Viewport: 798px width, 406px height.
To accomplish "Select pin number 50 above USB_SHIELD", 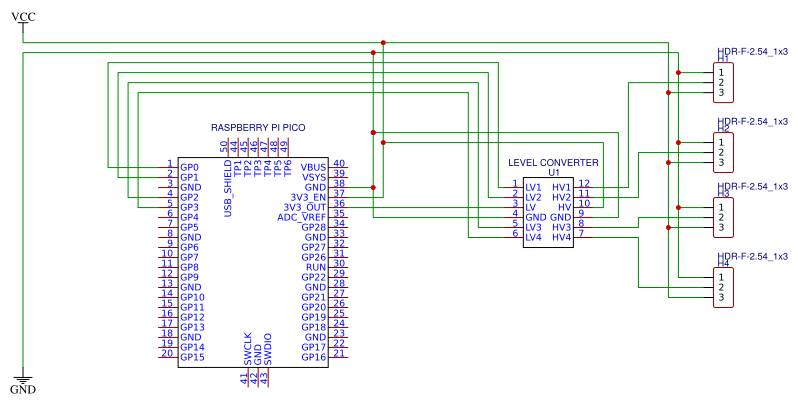I will (224, 147).
